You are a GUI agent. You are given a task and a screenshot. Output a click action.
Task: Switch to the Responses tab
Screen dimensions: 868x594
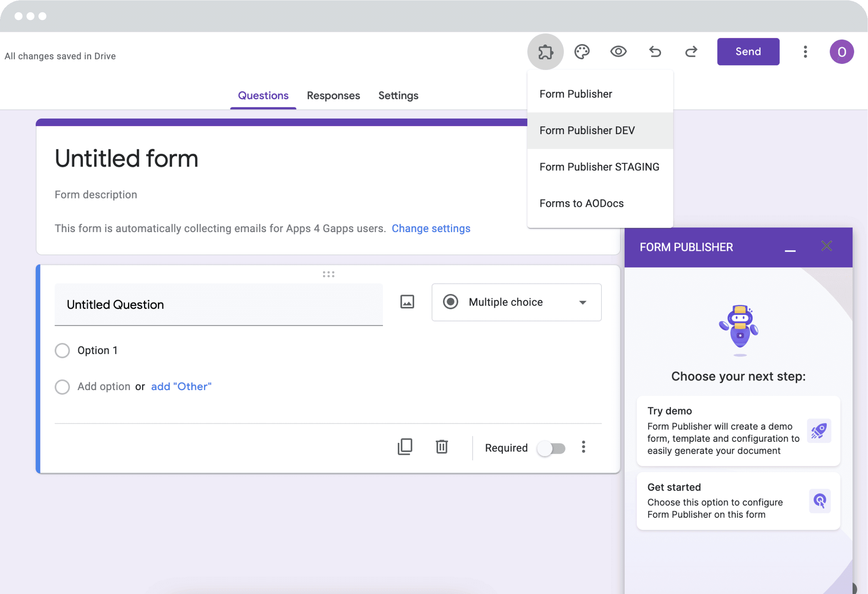(333, 95)
